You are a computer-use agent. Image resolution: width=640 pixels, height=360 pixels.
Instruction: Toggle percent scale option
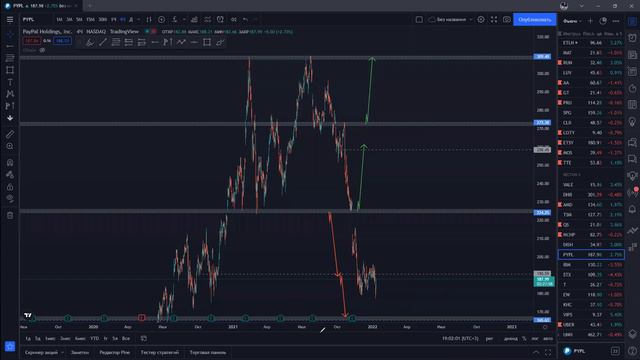[524, 338]
